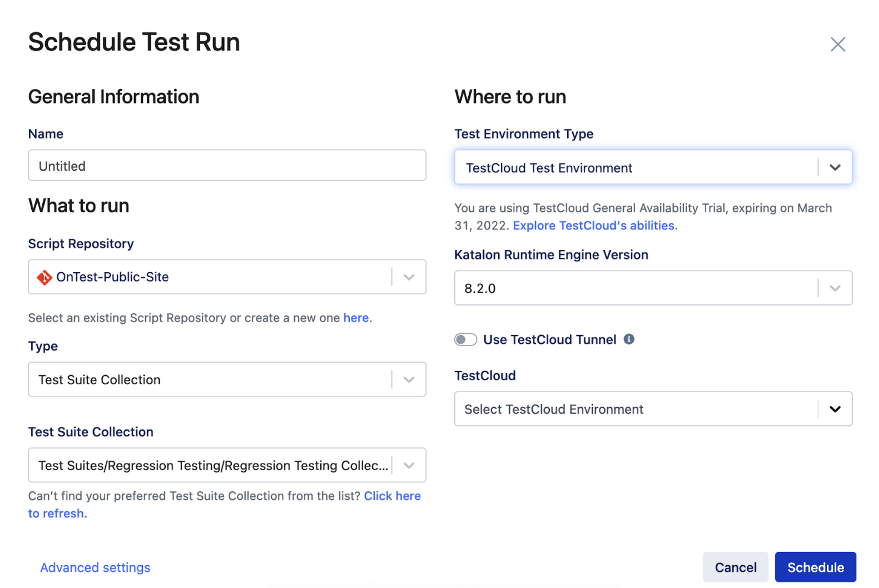Click the chevron arrow next to version 8.2.0
Viewport: 879px width, 588px height.
click(835, 288)
